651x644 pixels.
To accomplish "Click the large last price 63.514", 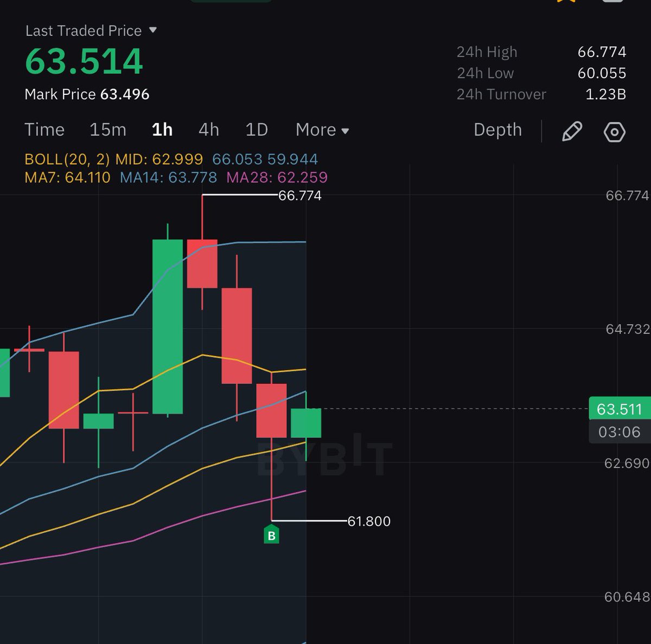I will [x=84, y=61].
